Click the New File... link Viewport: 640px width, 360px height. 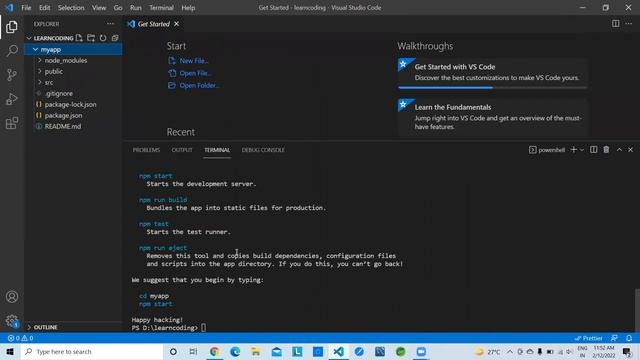(x=189, y=61)
